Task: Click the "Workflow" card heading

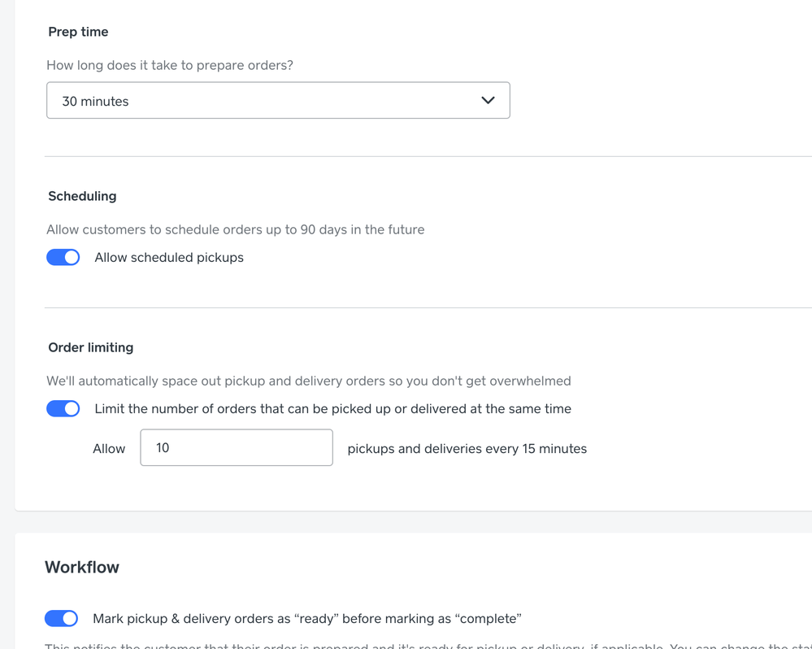Action: point(82,568)
